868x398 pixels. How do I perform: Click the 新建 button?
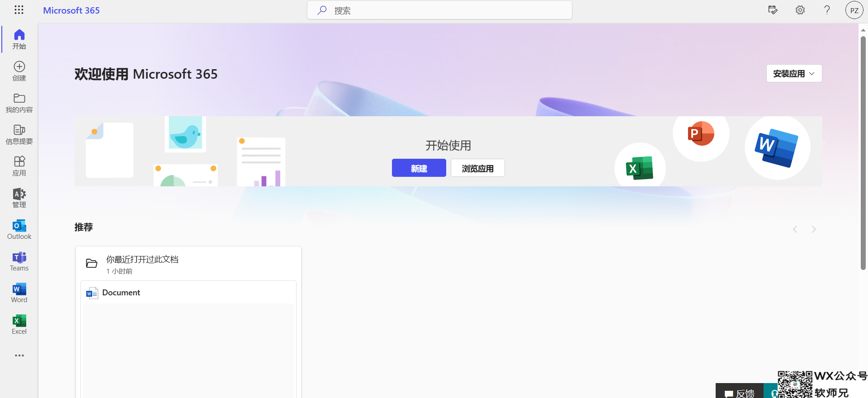(419, 168)
